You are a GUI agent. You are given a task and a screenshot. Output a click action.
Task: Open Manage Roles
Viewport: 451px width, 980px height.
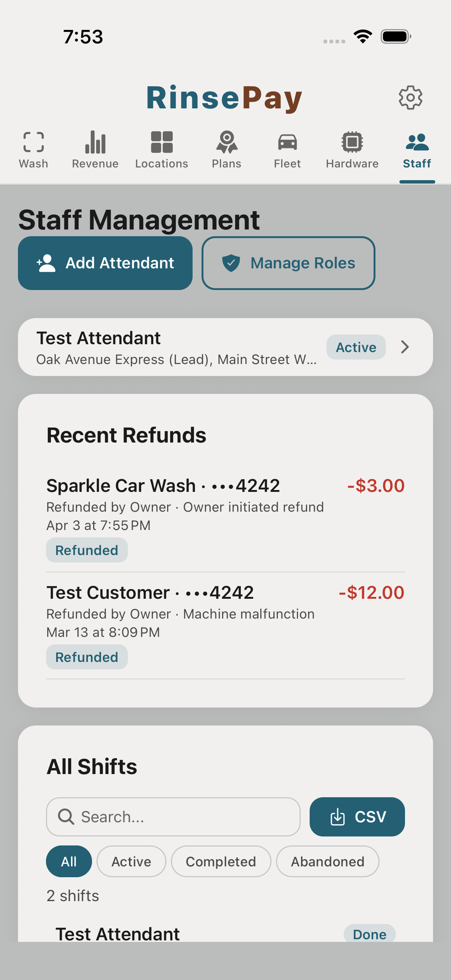click(288, 263)
